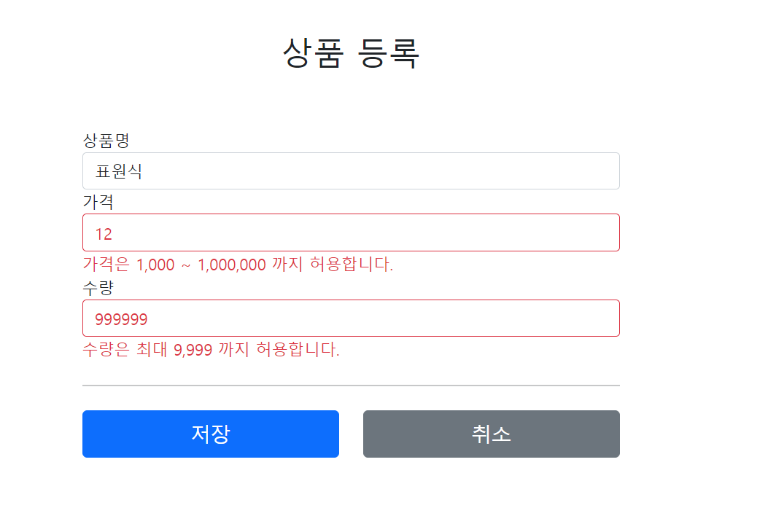Focus the 수량 input field
The width and height of the screenshot is (776, 532).
[351, 318]
